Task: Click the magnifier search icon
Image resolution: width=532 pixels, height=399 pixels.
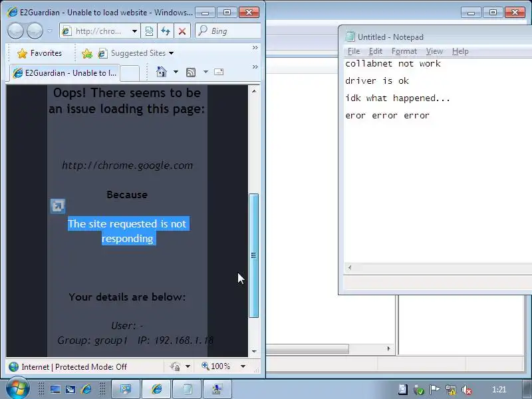Action: (203, 31)
